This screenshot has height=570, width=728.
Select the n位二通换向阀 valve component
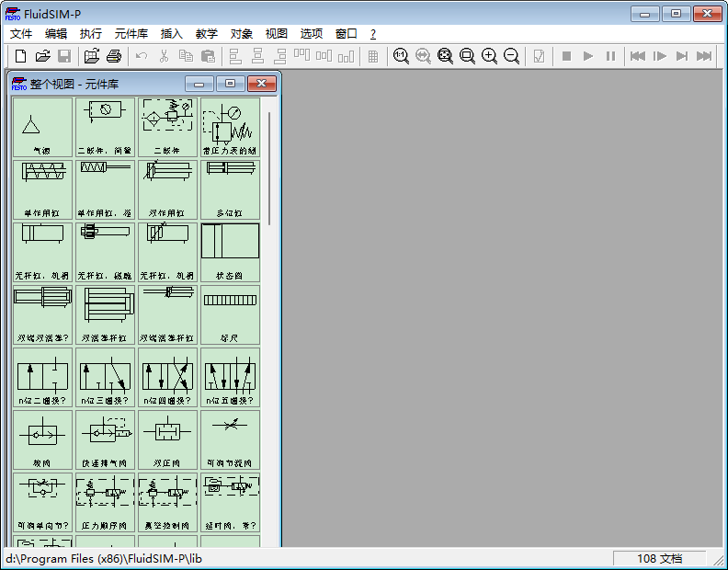click(x=42, y=377)
